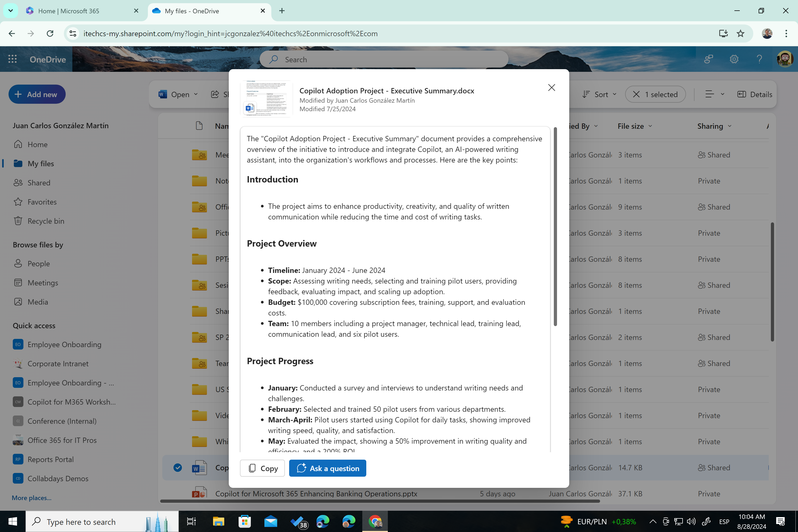Deselect the checked Copilot document row
This screenshot has height=532, width=798.
(178, 468)
